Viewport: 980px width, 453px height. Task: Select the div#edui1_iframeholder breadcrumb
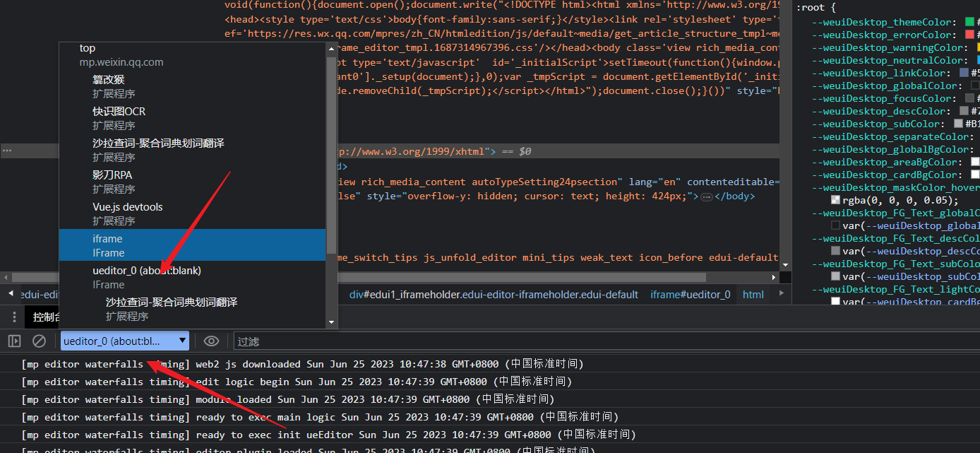[494, 295]
